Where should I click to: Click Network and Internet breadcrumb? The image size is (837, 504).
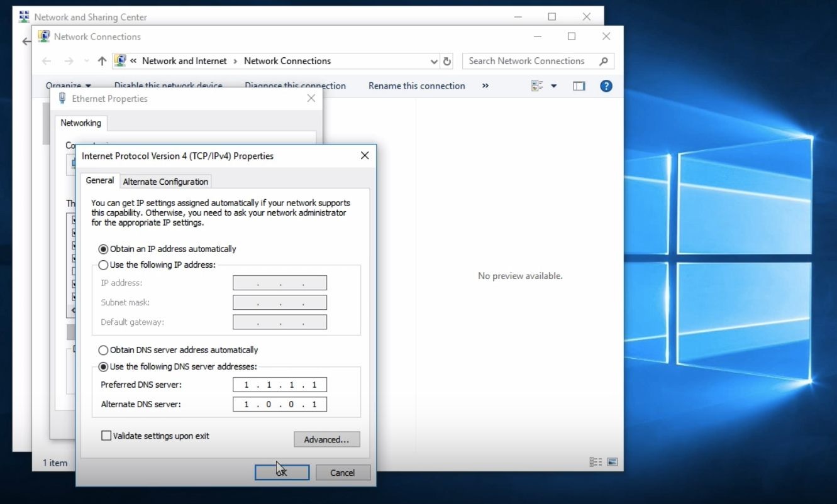[184, 61]
